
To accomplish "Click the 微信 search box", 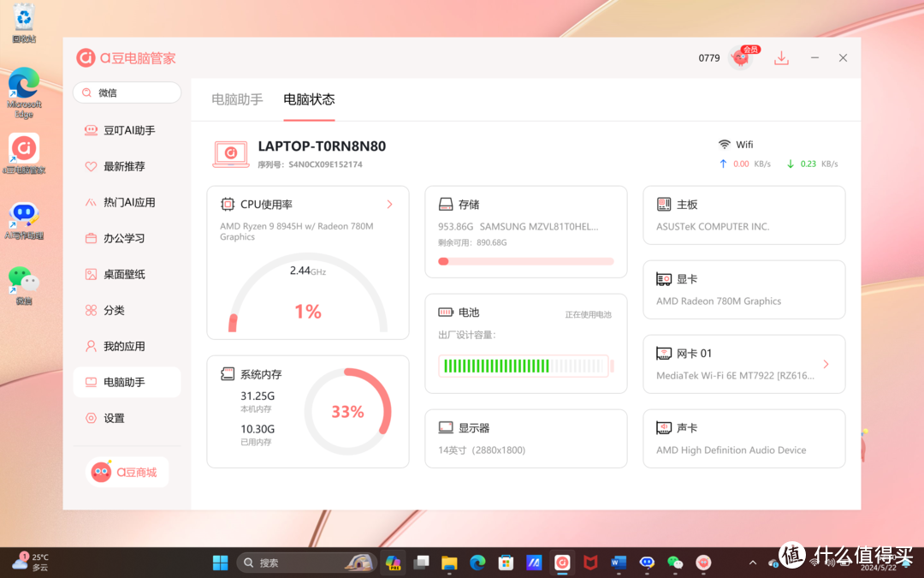I will pos(127,92).
